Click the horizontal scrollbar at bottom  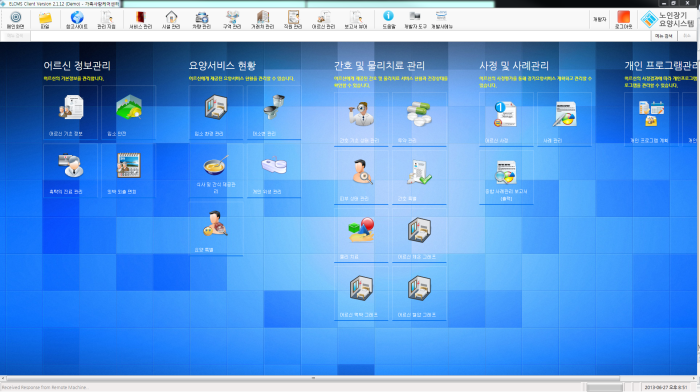click(312, 378)
